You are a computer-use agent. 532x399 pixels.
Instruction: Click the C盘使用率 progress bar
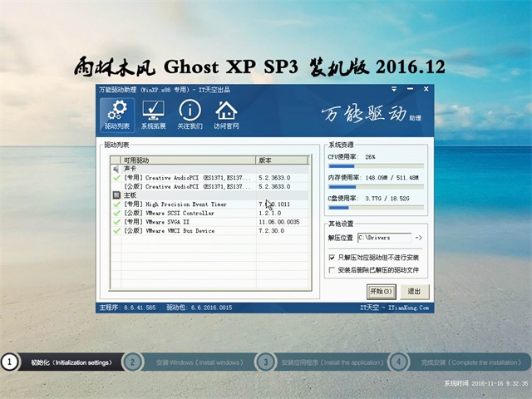376,208
